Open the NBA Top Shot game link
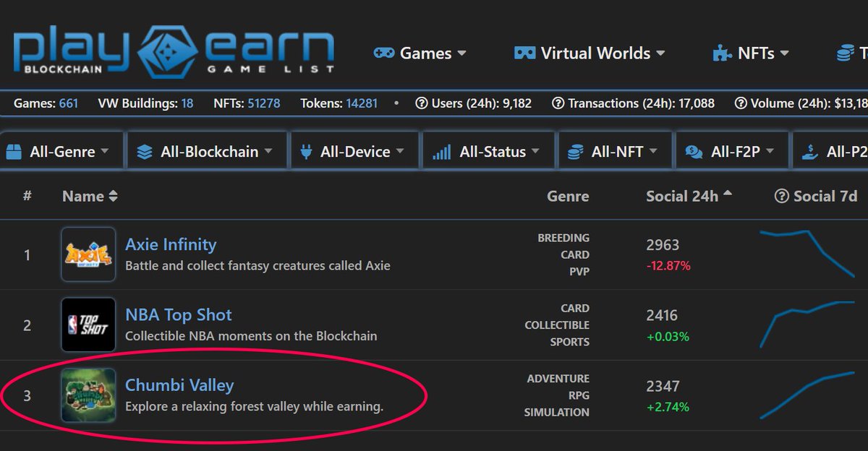The height and width of the screenshot is (451, 868). tap(179, 315)
